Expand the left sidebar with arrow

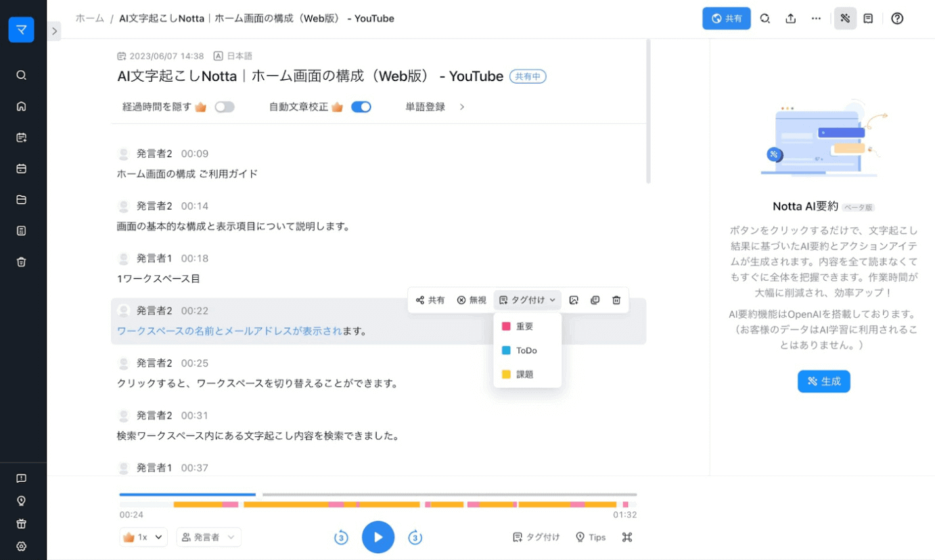[54, 30]
